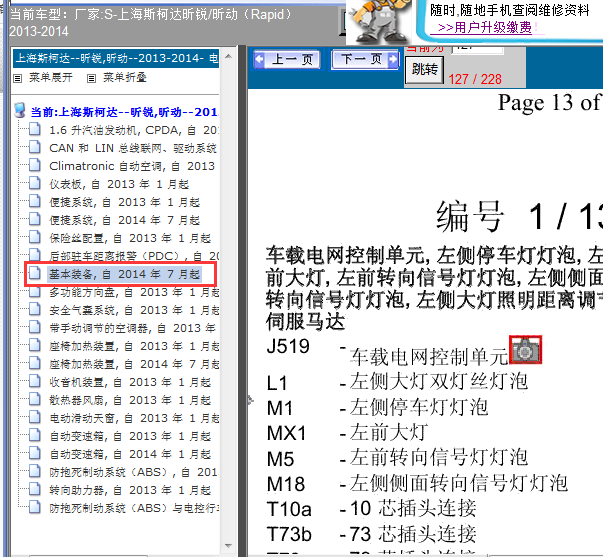Click the 菜单展开 expand-all control
Viewport: 603px width, 557px height.
(43, 78)
